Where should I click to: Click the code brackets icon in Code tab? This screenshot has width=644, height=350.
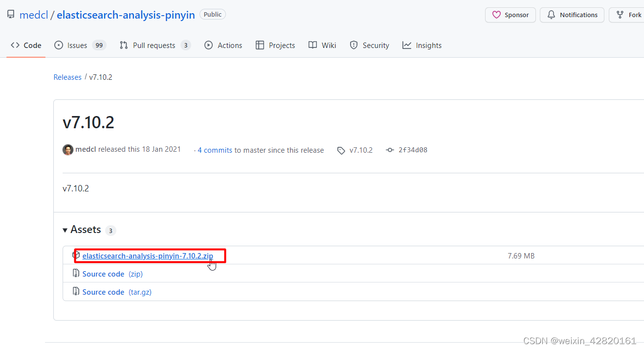click(x=15, y=45)
